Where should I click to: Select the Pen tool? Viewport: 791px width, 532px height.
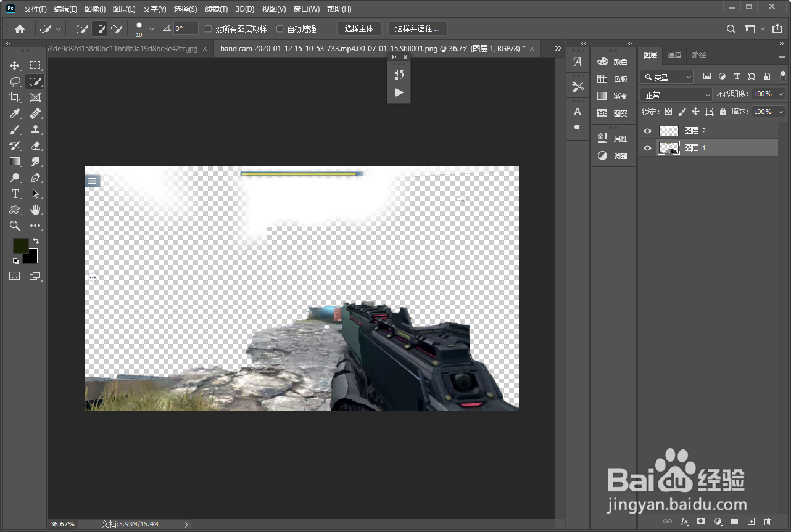coord(36,178)
